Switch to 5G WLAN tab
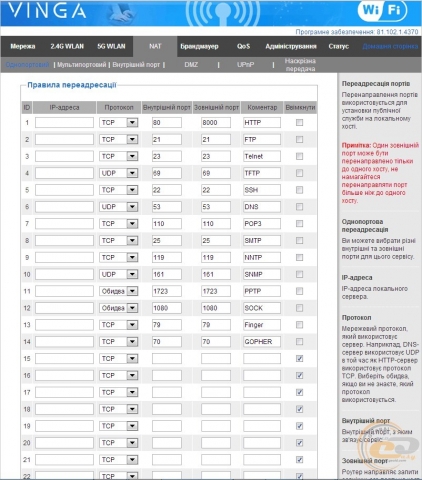 111,46
